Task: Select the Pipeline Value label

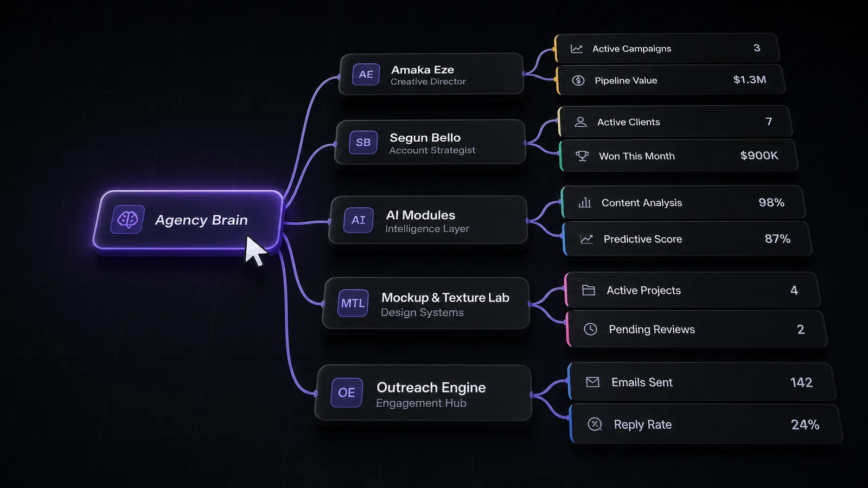Action: point(626,80)
